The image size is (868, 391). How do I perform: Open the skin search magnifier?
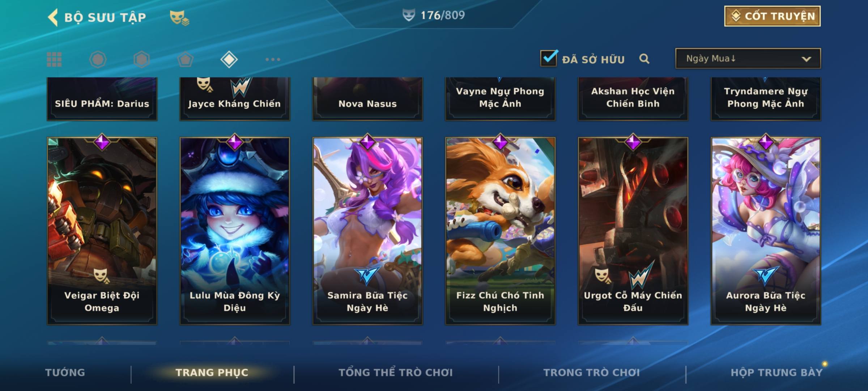pyautogui.click(x=644, y=59)
